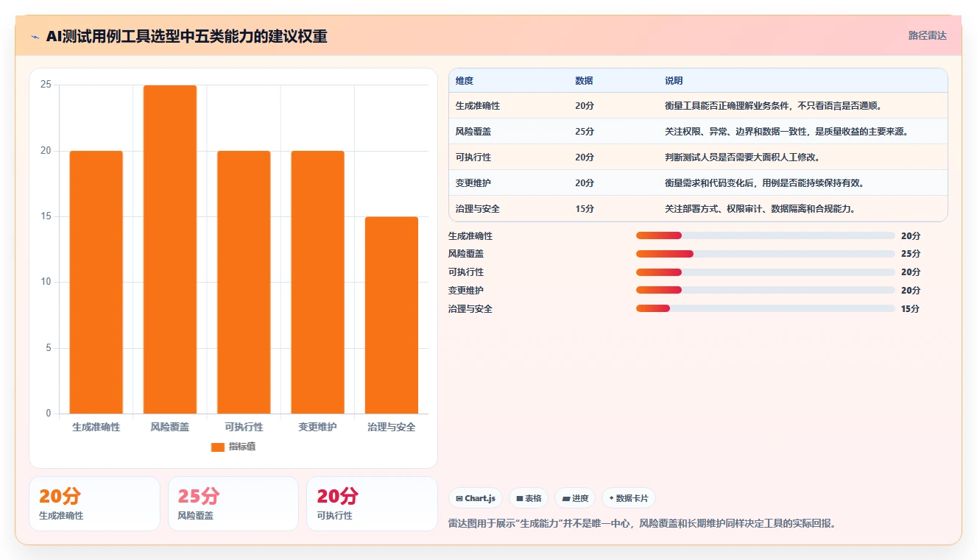
Task: Click the lightning icon beside the title
Action: tap(35, 37)
